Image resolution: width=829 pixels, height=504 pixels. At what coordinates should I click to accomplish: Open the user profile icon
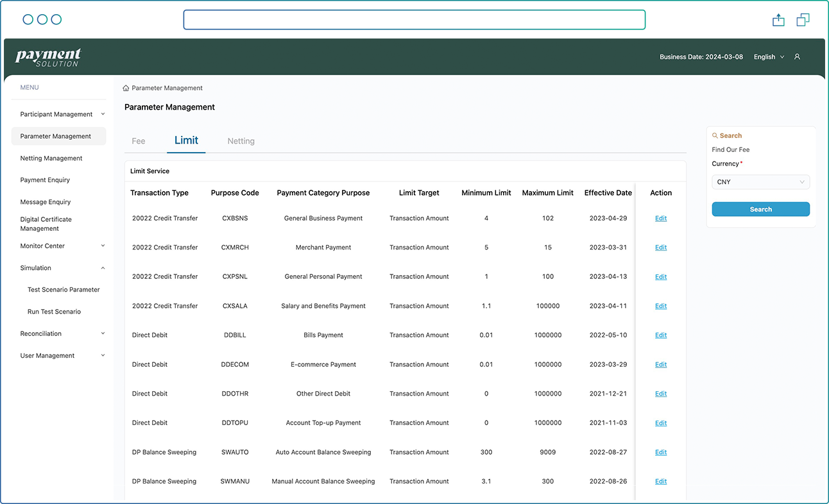pyautogui.click(x=797, y=57)
